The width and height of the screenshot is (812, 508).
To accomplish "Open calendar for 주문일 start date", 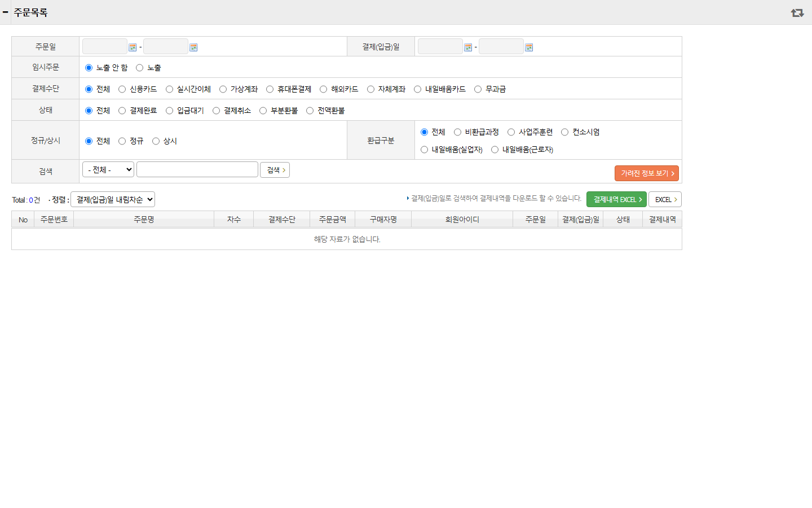I will [133, 47].
